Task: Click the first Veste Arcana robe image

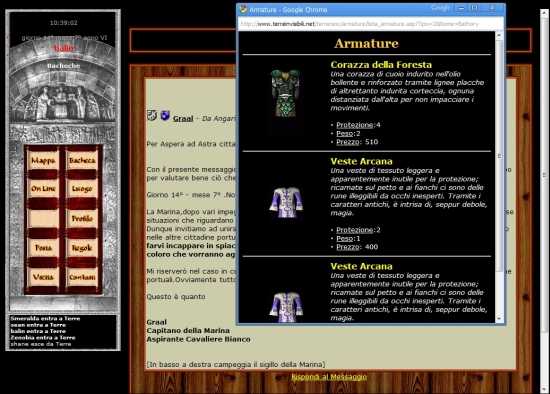Action: pyautogui.click(x=286, y=203)
